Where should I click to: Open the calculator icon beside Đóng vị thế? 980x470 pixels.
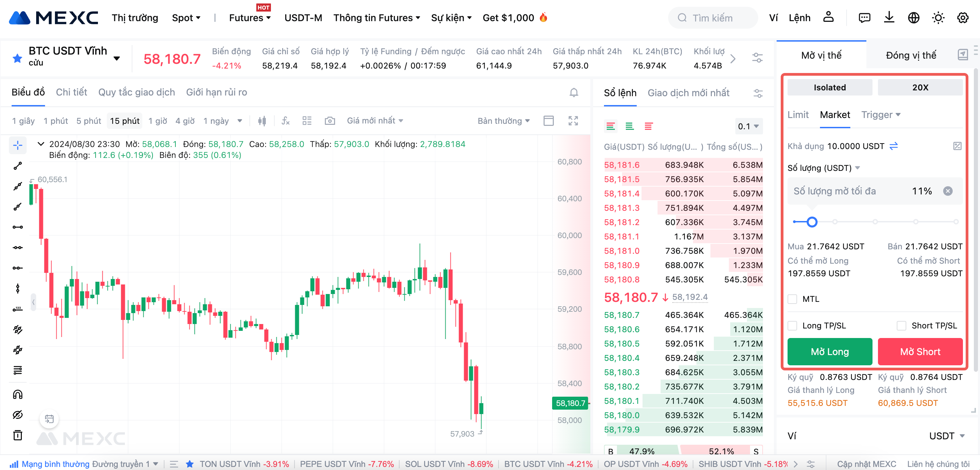963,55
